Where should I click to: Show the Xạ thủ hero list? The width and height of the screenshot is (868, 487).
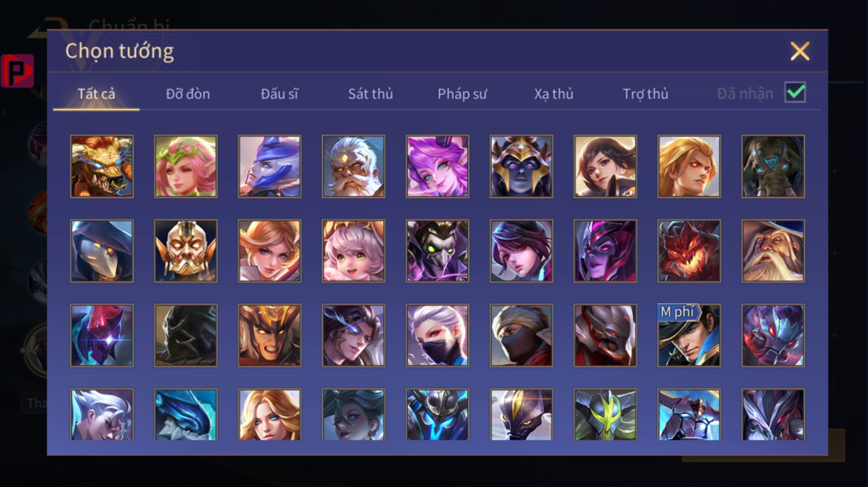tap(553, 94)
